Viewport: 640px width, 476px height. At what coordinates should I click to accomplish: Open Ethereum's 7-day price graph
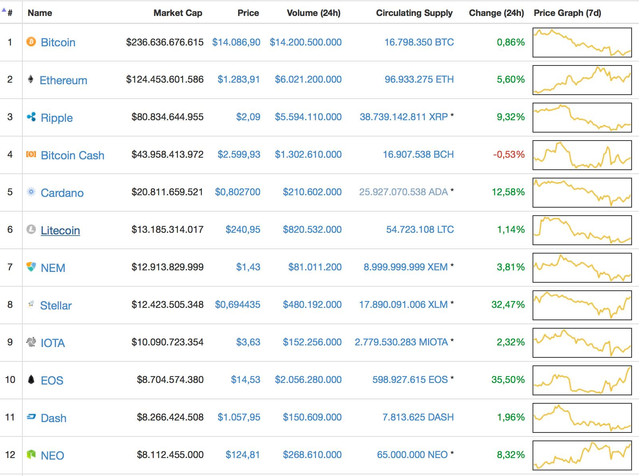582,80
